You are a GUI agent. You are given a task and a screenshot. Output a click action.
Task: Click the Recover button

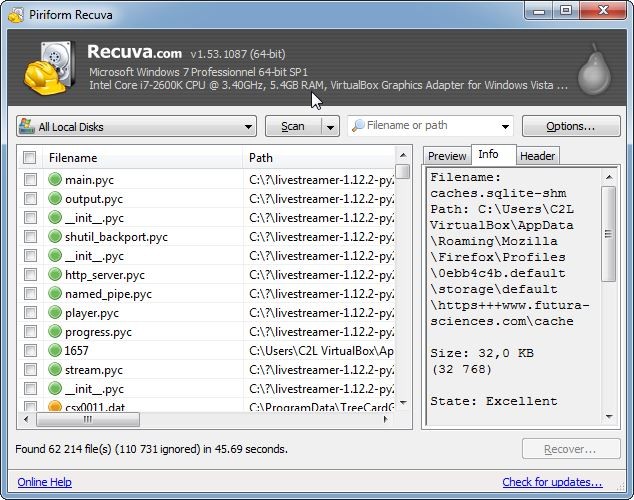tap(571, 449)
